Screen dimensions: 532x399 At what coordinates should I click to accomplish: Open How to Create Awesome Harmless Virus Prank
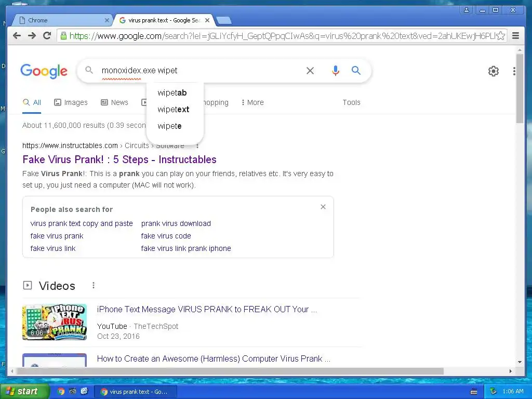pos(214,359)
